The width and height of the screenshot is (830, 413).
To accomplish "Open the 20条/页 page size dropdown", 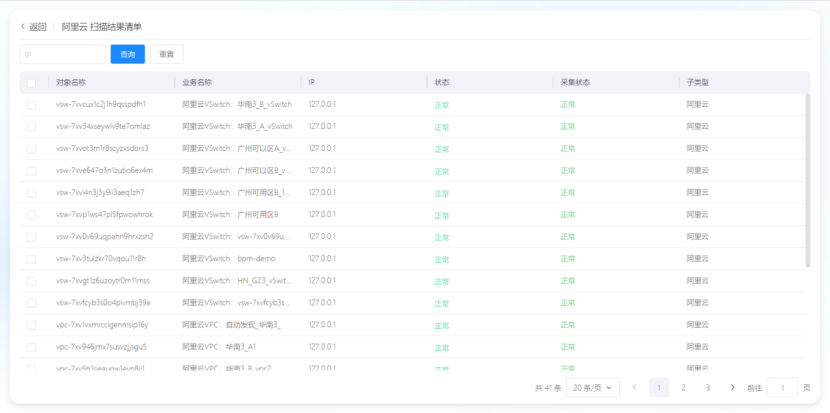I will [592, 388].
